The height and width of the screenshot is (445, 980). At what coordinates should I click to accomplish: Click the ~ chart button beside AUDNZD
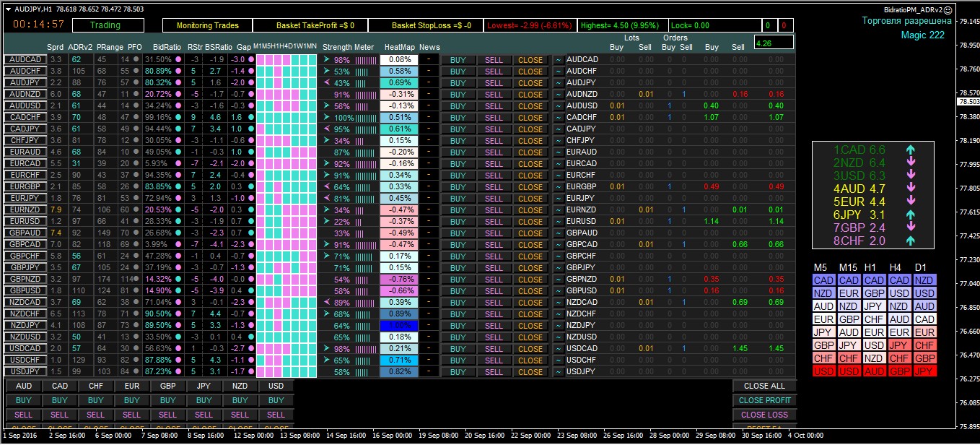[558, 94]
